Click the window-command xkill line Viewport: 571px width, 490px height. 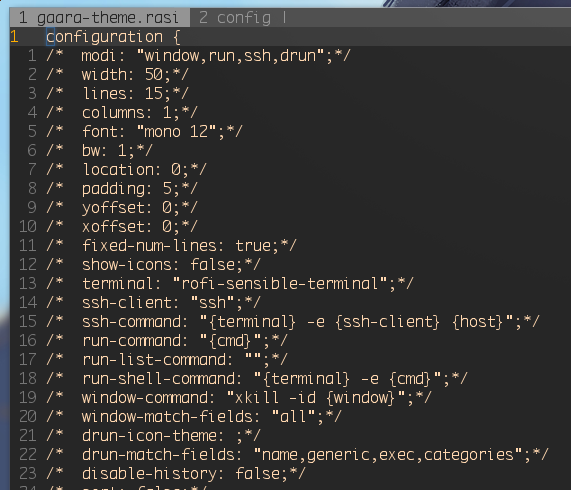(239, 398)
